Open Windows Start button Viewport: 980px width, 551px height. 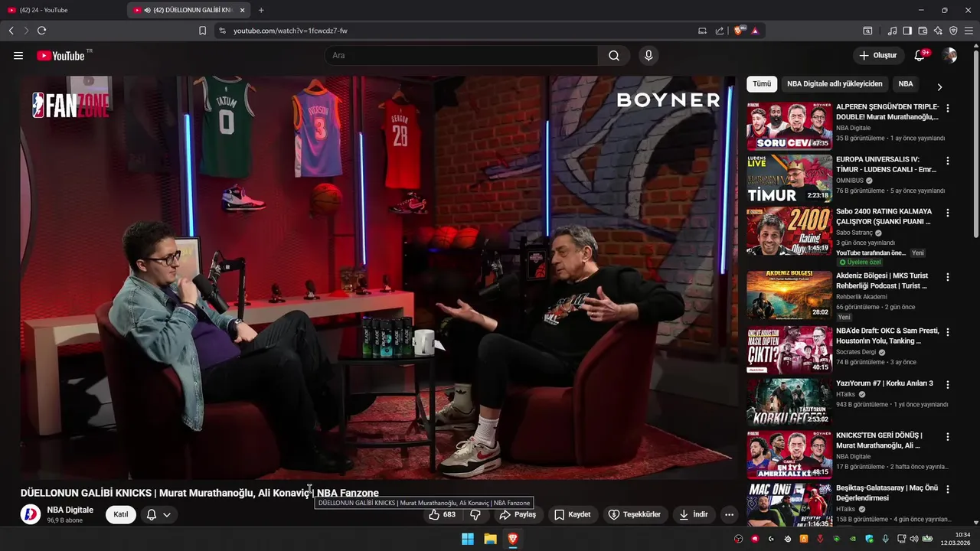[x=468, y=539]
